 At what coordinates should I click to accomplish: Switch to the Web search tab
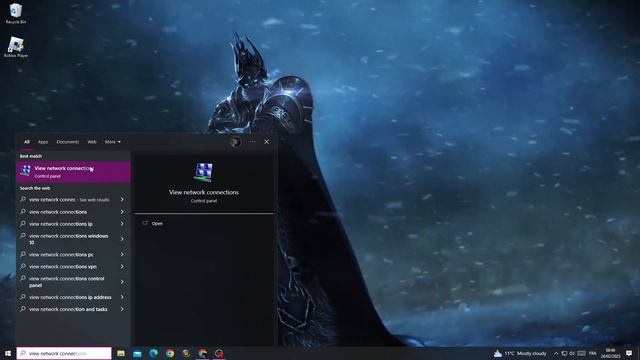pyautogui.click(x=92, y=142)
